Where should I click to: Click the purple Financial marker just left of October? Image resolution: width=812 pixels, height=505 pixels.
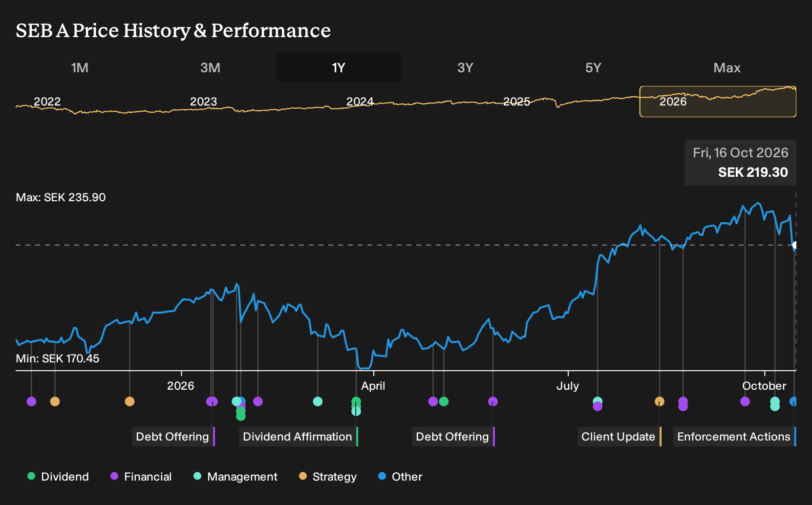[x=745, y=401]
